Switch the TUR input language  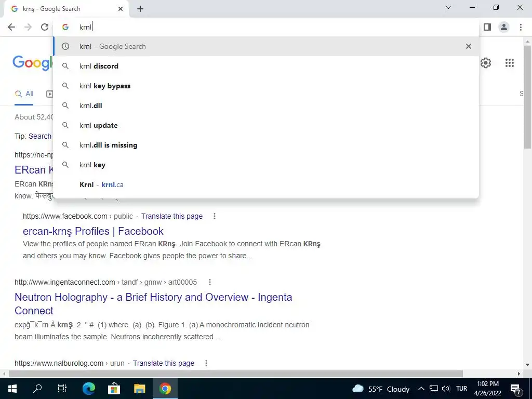(x=461, y=389)
